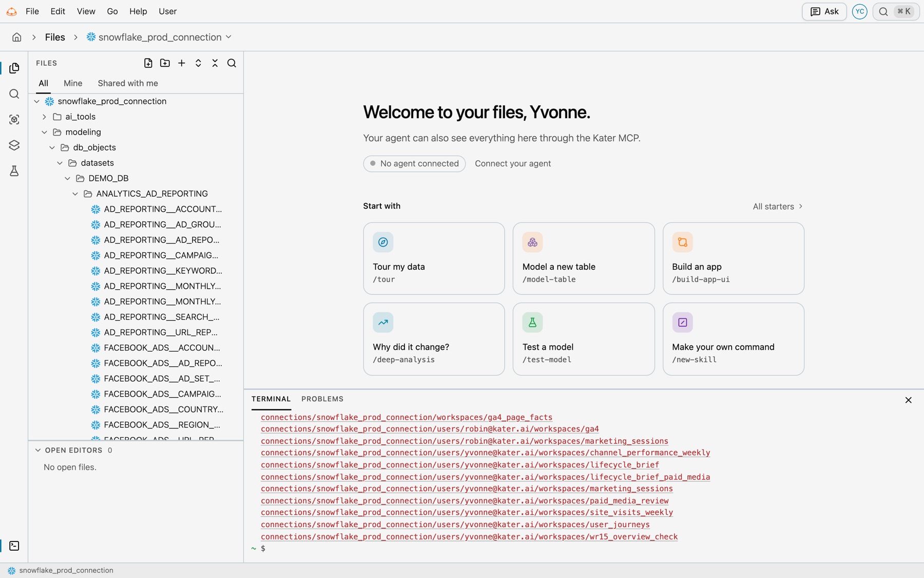This screenshot has height=578, width=924.
Task: Click the search icon in Files panel header
Action: pyautogui.click(x=232, y=63)
